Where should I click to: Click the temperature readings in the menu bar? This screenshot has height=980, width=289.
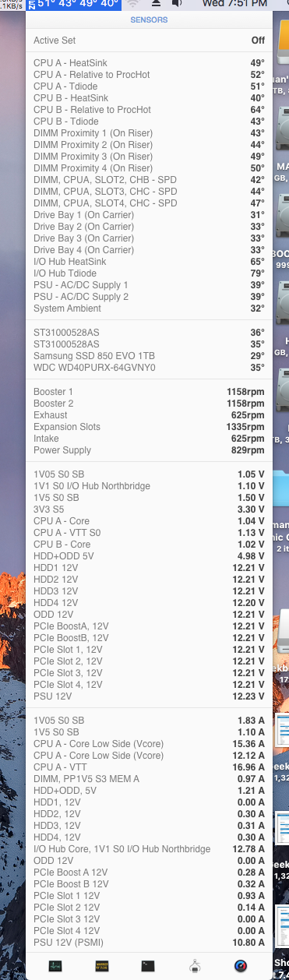pos(76,4)
